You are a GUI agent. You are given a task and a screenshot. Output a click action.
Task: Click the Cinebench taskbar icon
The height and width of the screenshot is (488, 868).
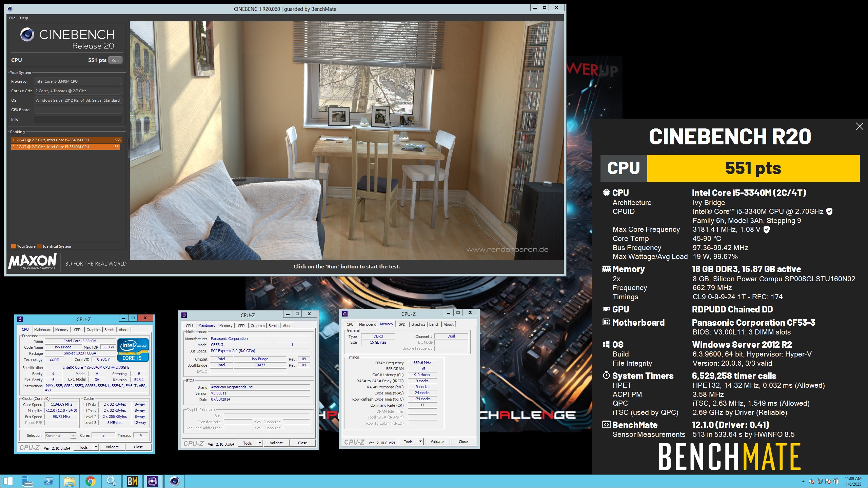point(174,481)
